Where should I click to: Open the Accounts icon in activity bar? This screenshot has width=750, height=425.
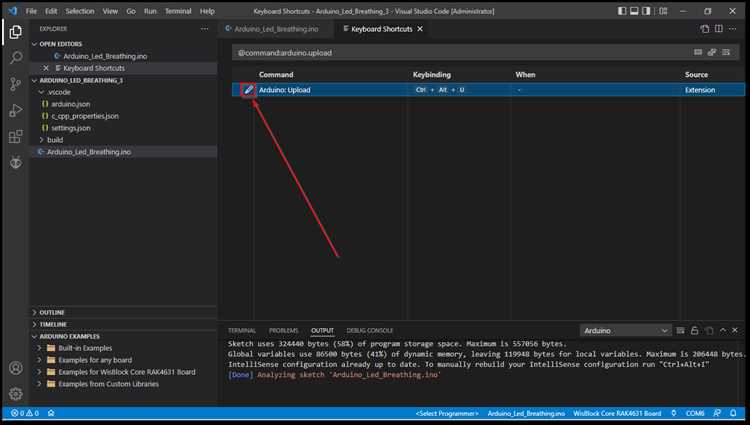point(16,368)
